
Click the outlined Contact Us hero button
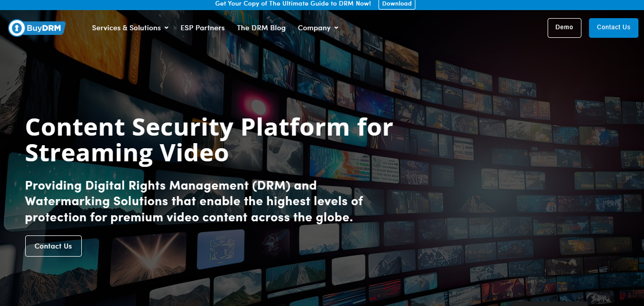click(x=53, y=246)
